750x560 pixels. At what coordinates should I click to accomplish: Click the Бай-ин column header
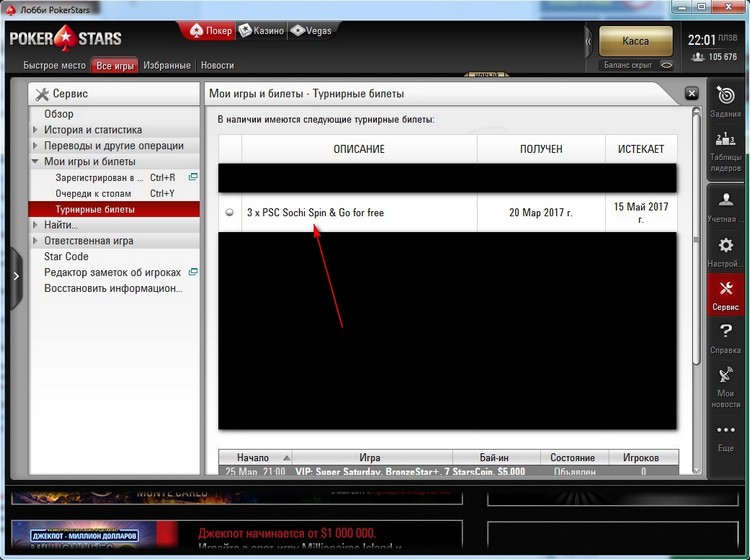494,458
